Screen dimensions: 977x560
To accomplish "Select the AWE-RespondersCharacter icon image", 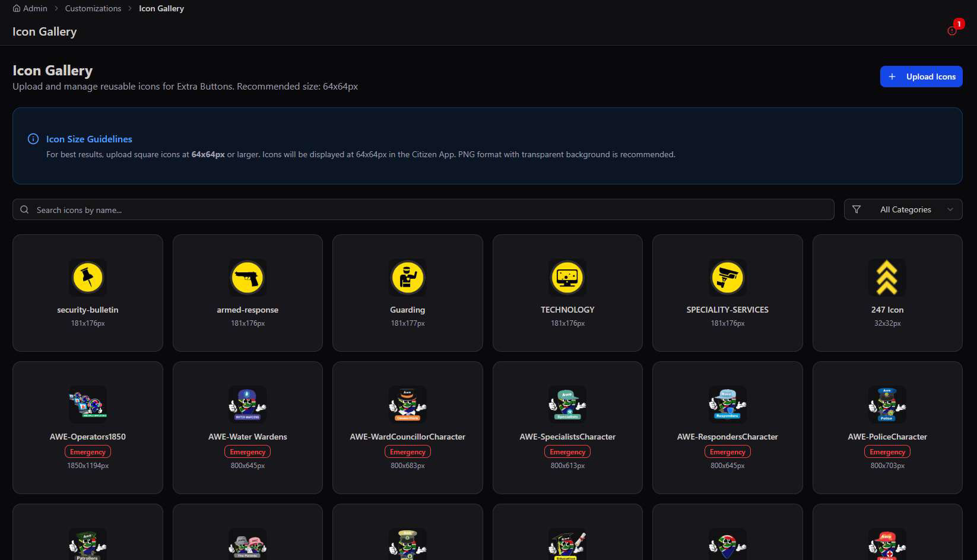I will coord(728,405).
